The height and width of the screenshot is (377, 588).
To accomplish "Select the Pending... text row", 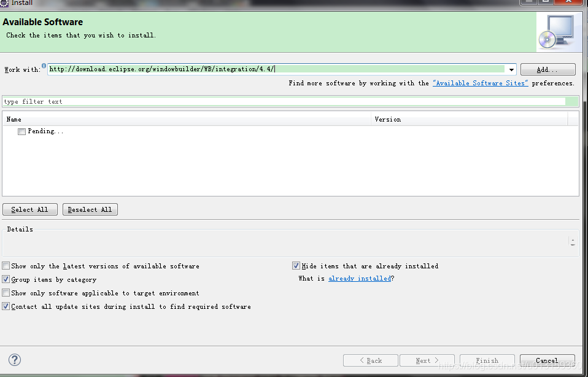I will point(46,131).
